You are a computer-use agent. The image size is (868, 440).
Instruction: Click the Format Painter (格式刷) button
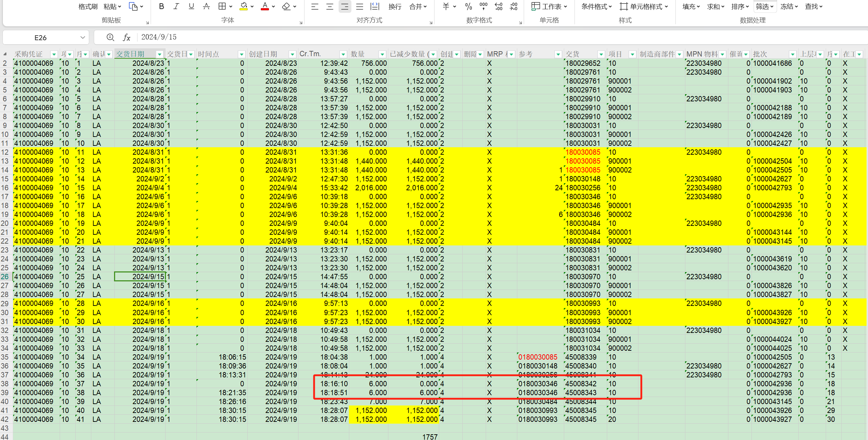(x=88, y=6)
